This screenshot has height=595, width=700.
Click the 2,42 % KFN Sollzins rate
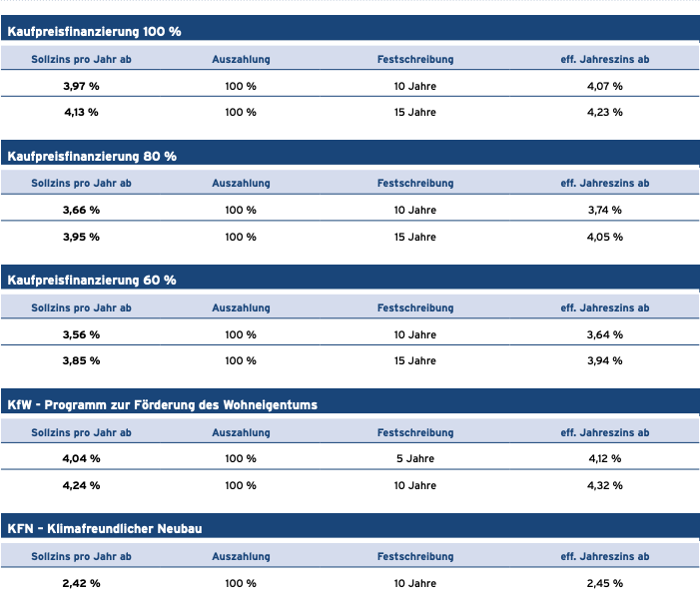coord(81,583)
